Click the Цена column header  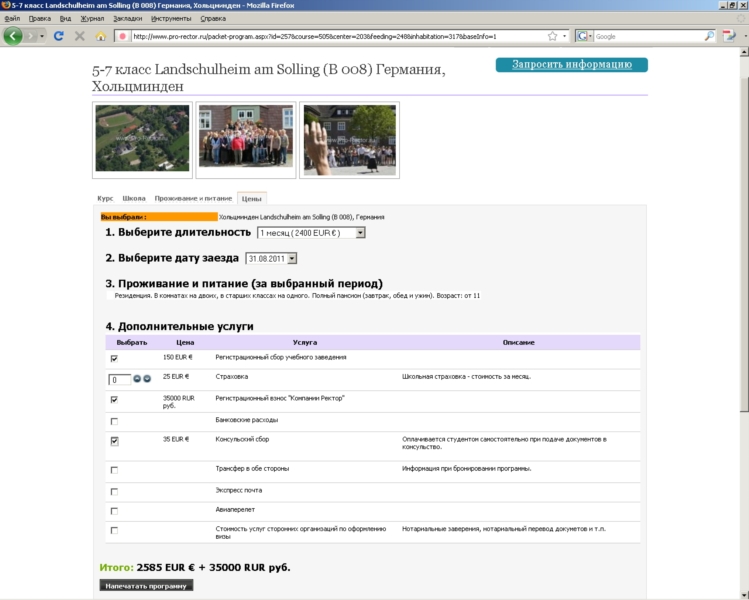(185, 343)
